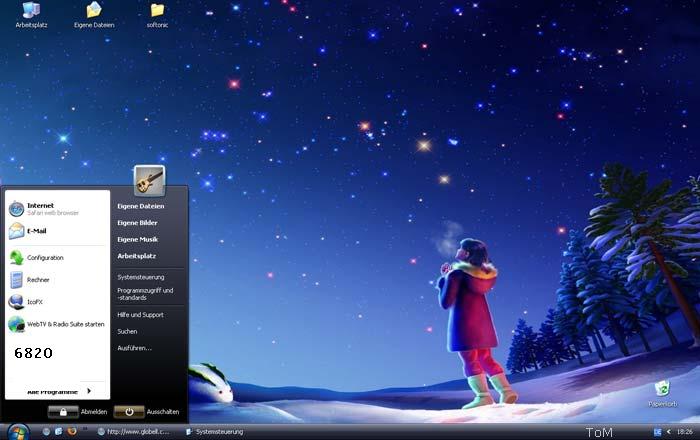Expand Alle Programme arrow
This screenshot has width=700, height=440.
(x=89, y=391)
